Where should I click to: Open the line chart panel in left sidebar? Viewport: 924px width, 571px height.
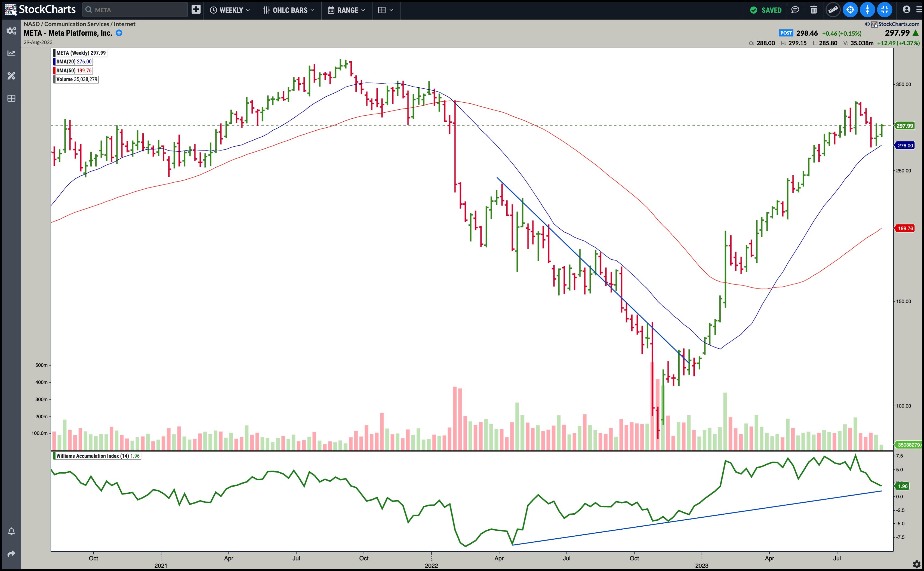tap(11, 53)
